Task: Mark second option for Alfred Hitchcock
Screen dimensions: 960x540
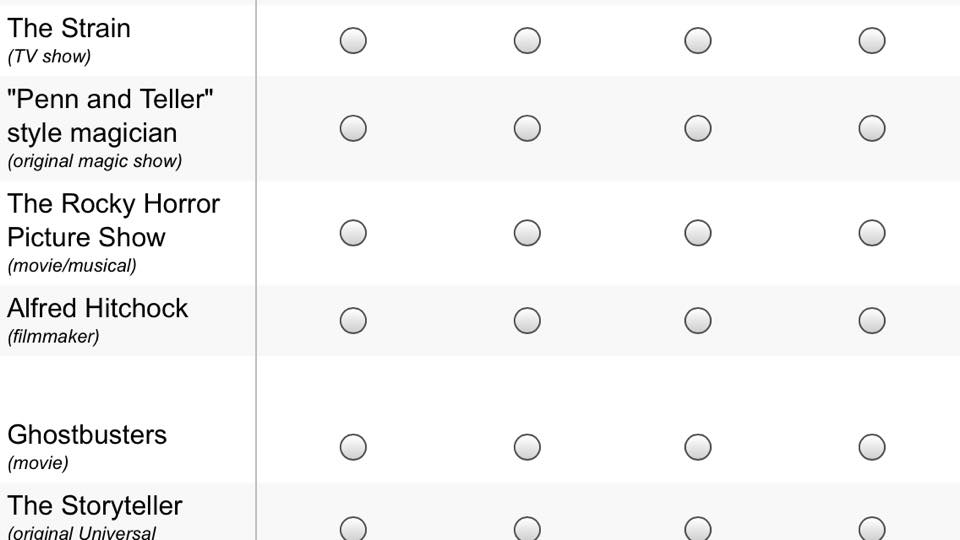Action: tap(527, 321)
